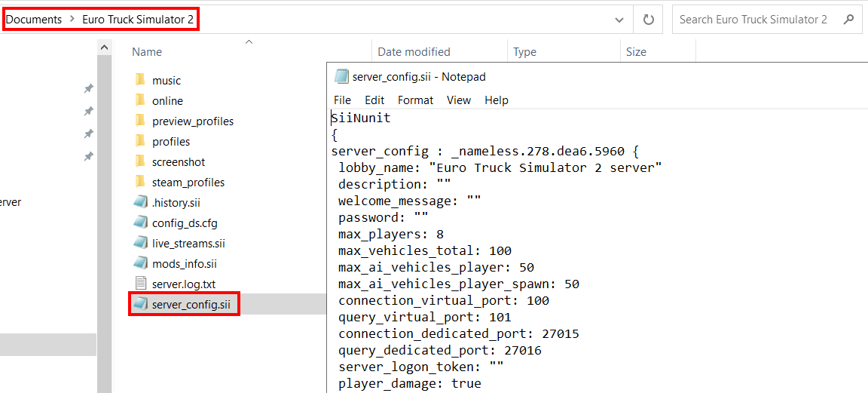
Task: Select the config_ds.cfg file name
Action: 185,223
